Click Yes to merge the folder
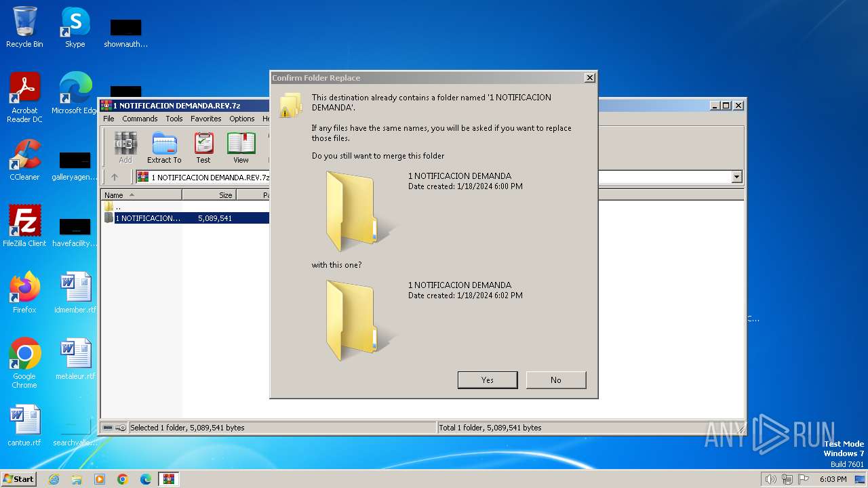This screenshot has height=488, width=868. click(x=488, y=380)
